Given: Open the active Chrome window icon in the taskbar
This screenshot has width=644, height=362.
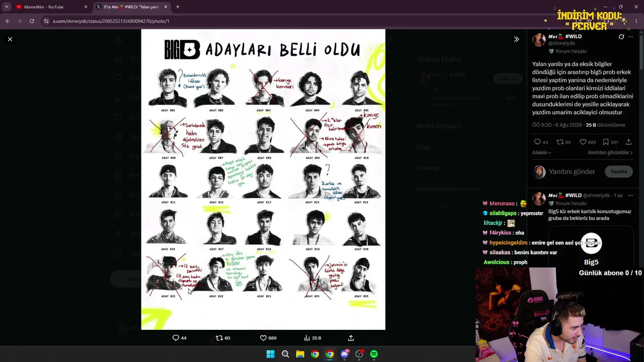Looking at the screenshot, I should 330,354.
